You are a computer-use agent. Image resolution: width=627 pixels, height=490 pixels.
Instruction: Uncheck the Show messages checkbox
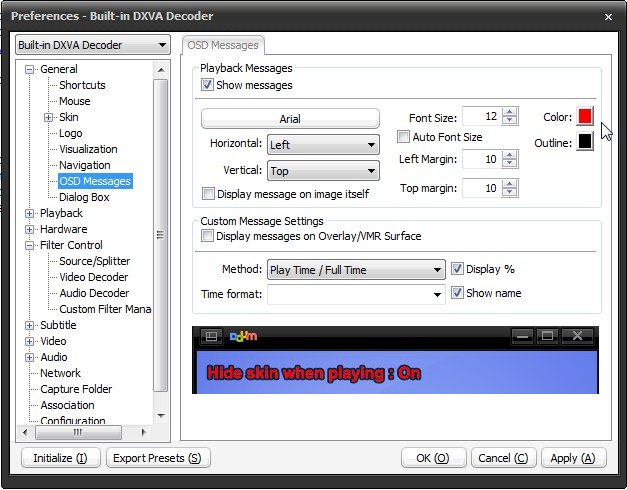pos(207,85)
